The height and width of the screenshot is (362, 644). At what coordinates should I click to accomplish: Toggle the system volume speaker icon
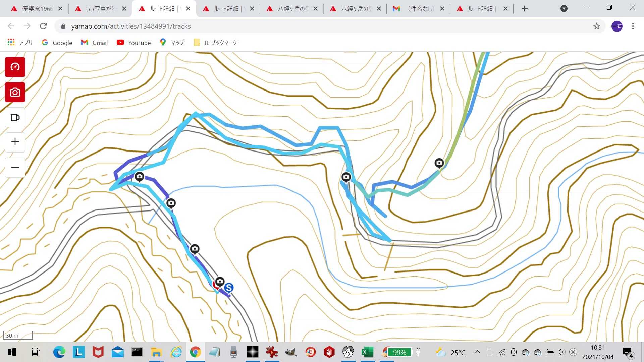[561, 352]
